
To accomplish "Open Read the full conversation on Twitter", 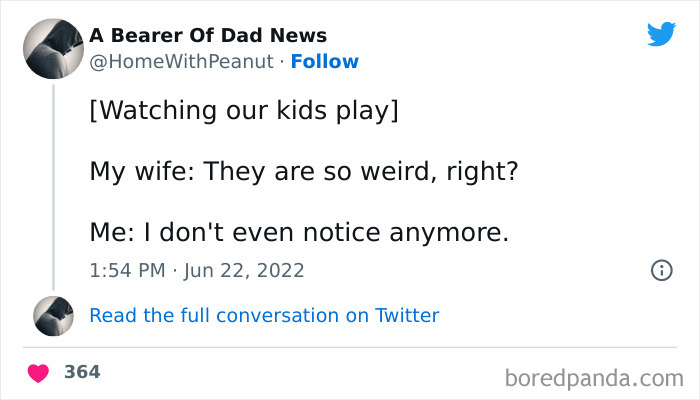I will click(264, 316).
